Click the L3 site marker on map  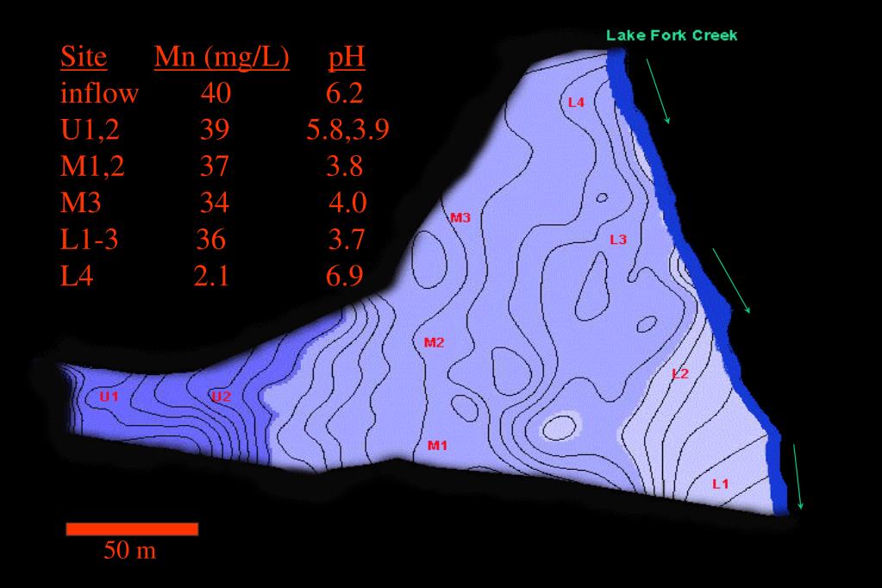tap(618, 240)
